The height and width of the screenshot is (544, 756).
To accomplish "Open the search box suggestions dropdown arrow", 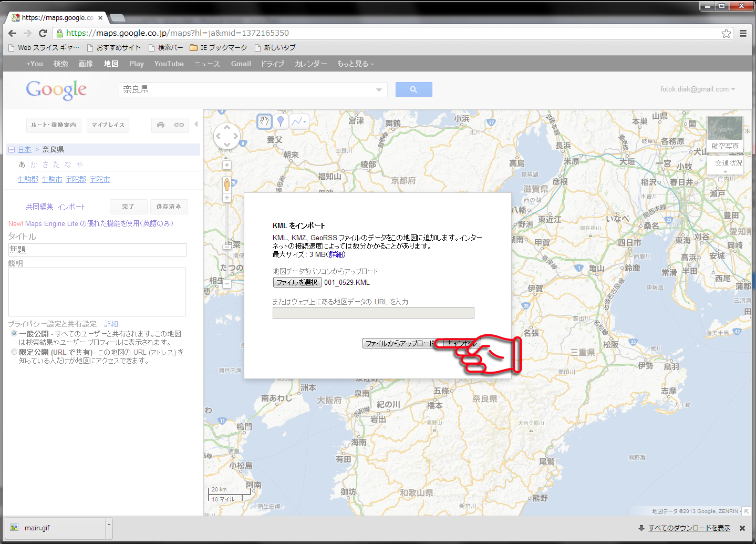I will pyautogui.click(x=379, y=90).
